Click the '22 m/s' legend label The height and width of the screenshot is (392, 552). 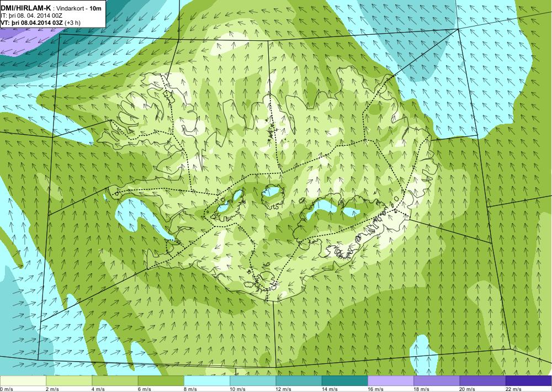click(513, 389)
